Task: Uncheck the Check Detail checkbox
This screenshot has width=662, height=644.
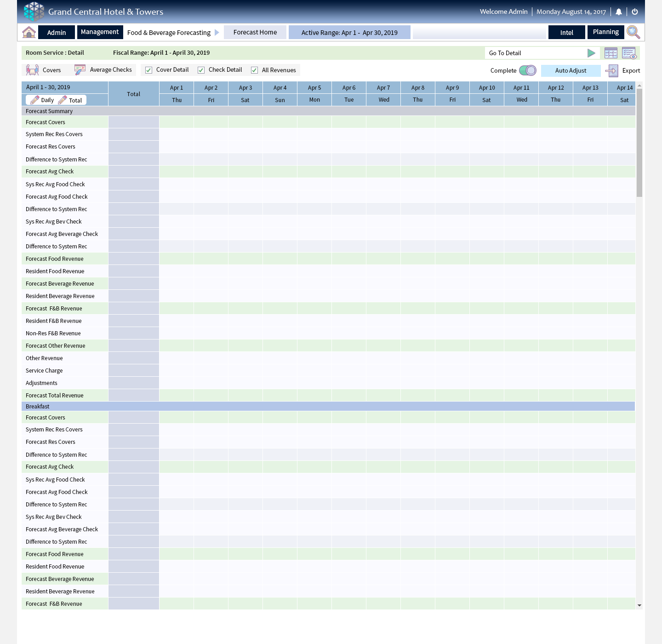Action: [201, 70]
